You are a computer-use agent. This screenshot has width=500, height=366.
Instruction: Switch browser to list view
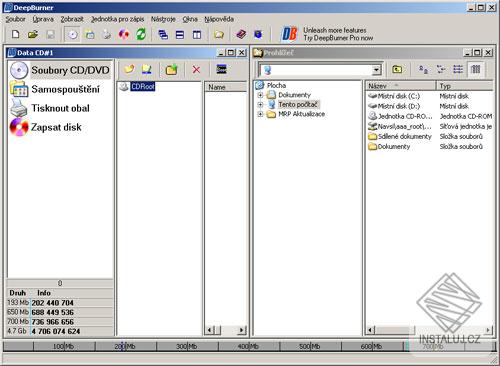(458, 69)
